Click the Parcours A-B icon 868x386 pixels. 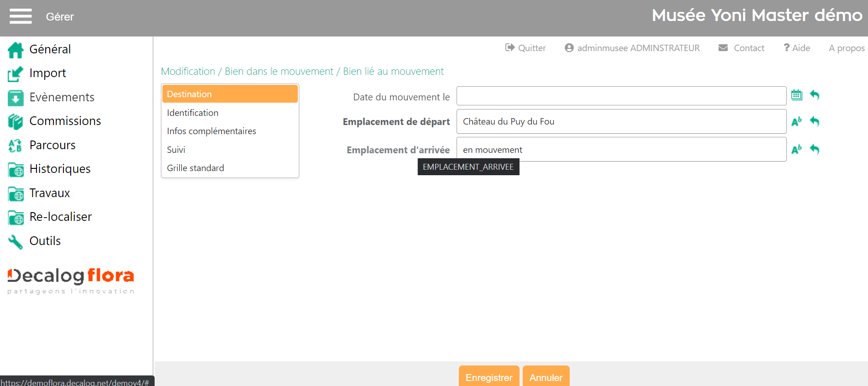tap(16, 146)
